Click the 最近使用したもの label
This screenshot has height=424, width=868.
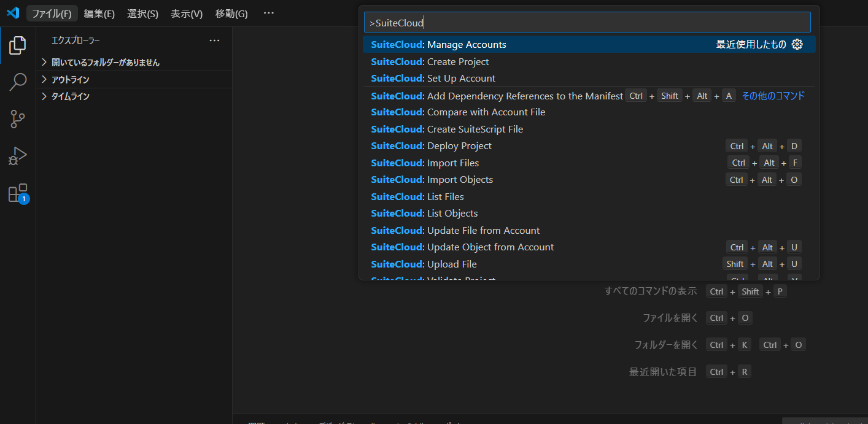[751, 44]
